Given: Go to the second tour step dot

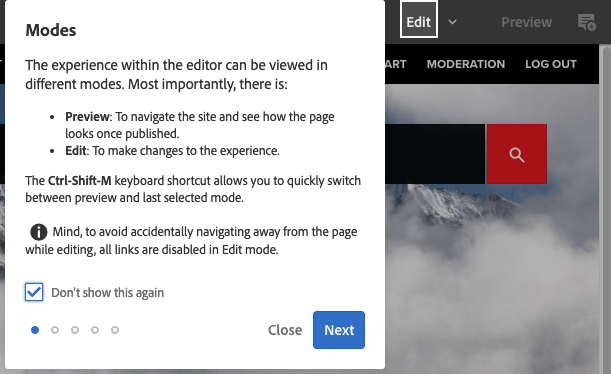Looking at the screenshot, I should [55, 330].
